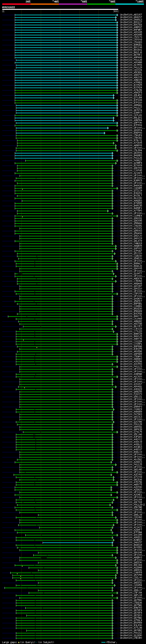
Task: Click hit label UniRef100_A5AZF5
Action: point(131,93)
